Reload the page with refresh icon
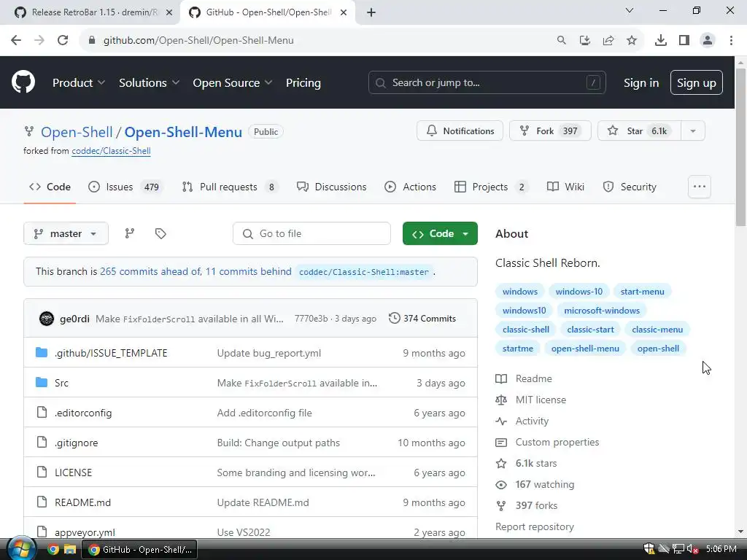The height and width of the screenshot is (560, 747). (63, 41)
